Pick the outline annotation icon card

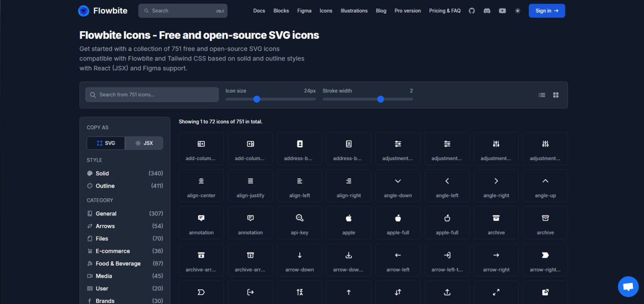[x=251, y=223]
